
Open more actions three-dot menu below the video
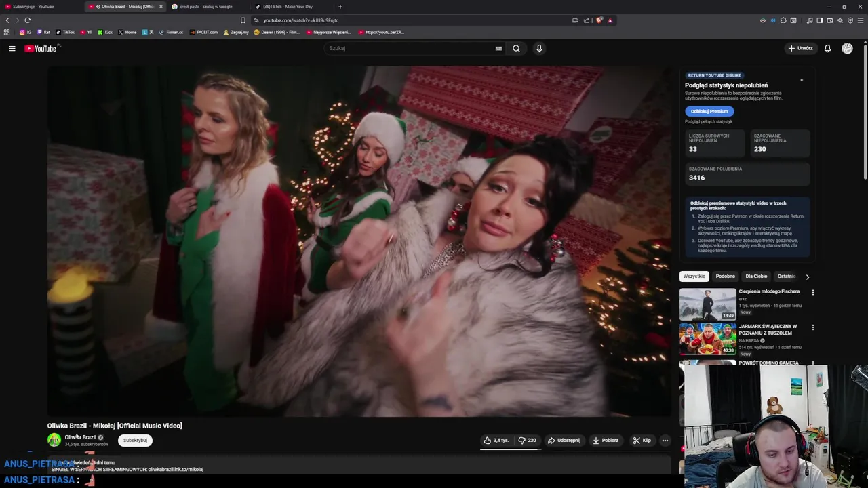coord(665,440)
